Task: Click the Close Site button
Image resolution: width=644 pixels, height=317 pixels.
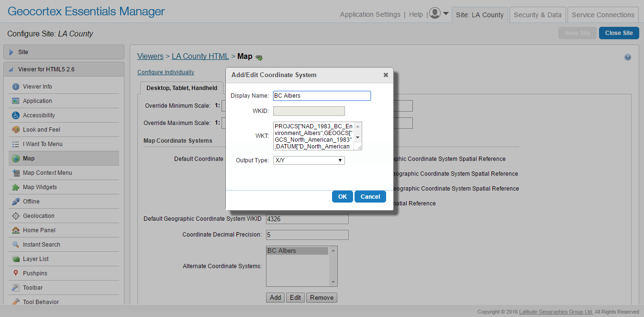Action: tap(619, 33)
